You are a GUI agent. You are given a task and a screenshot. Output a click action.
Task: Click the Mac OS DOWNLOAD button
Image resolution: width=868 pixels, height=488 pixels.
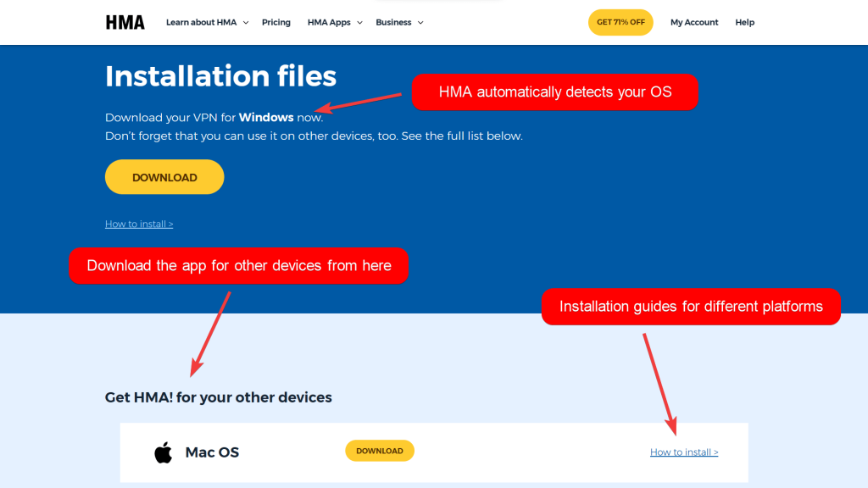tap(380, 451)
